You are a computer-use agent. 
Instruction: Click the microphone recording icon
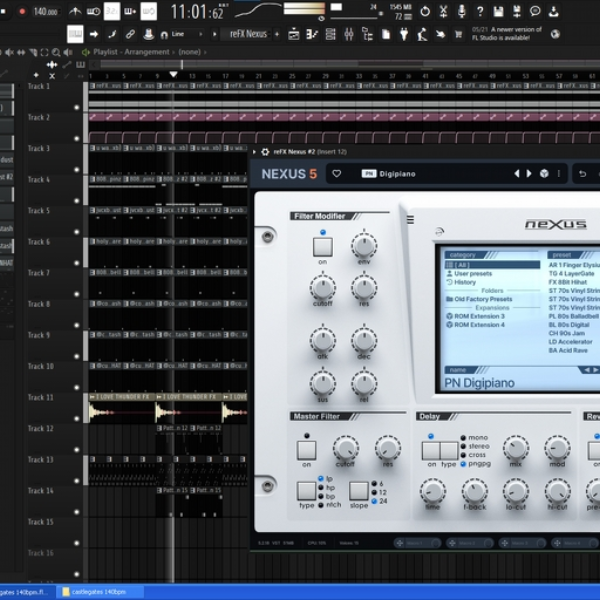click(x=461, y=11)
